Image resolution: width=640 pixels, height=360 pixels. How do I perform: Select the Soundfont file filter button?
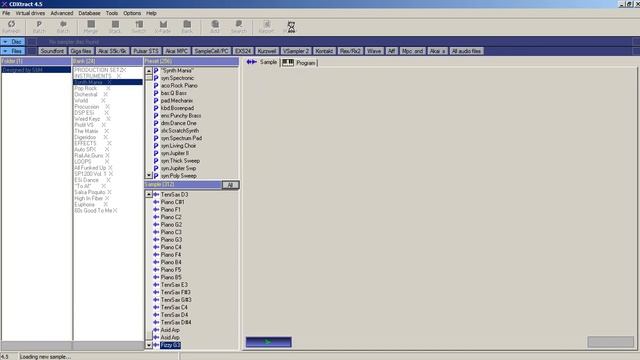click(52, 51)
